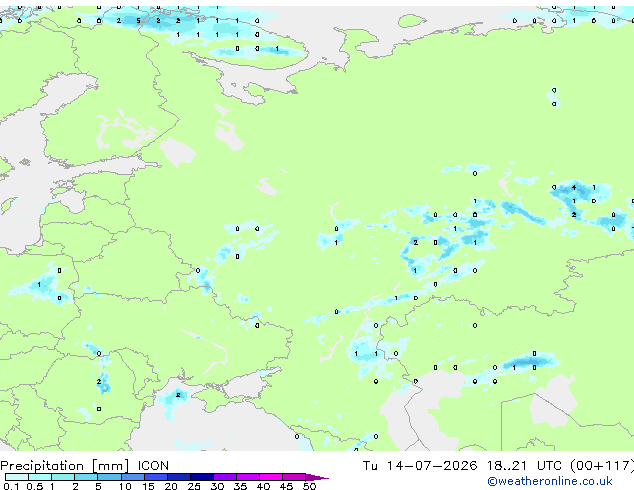Click the 0.1–0.5 mm legend swatch
The width and height of the screenshot is (634, 490).
17,477
